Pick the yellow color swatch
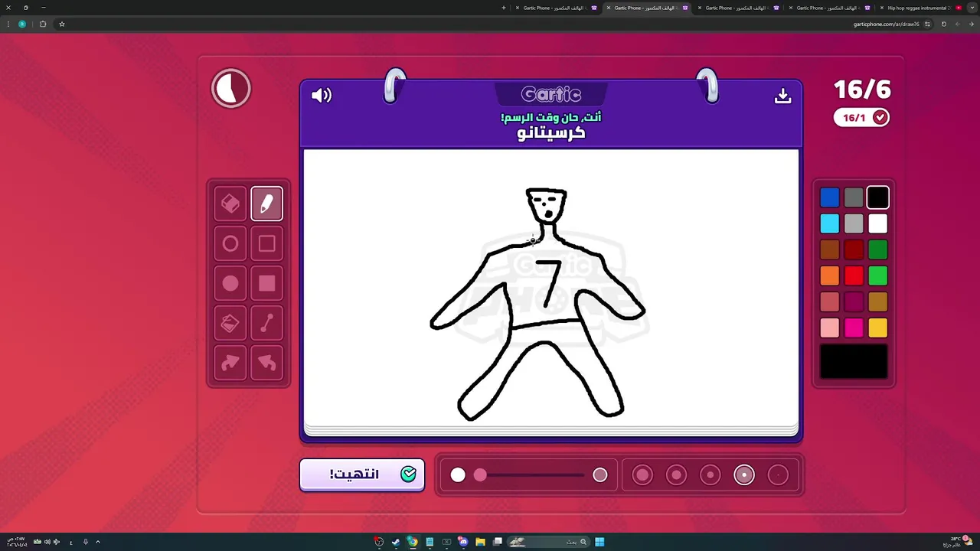980x551 pixels. 878,328
